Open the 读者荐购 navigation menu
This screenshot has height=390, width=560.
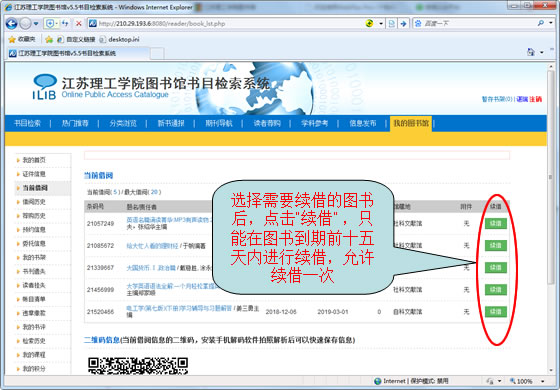267,123
